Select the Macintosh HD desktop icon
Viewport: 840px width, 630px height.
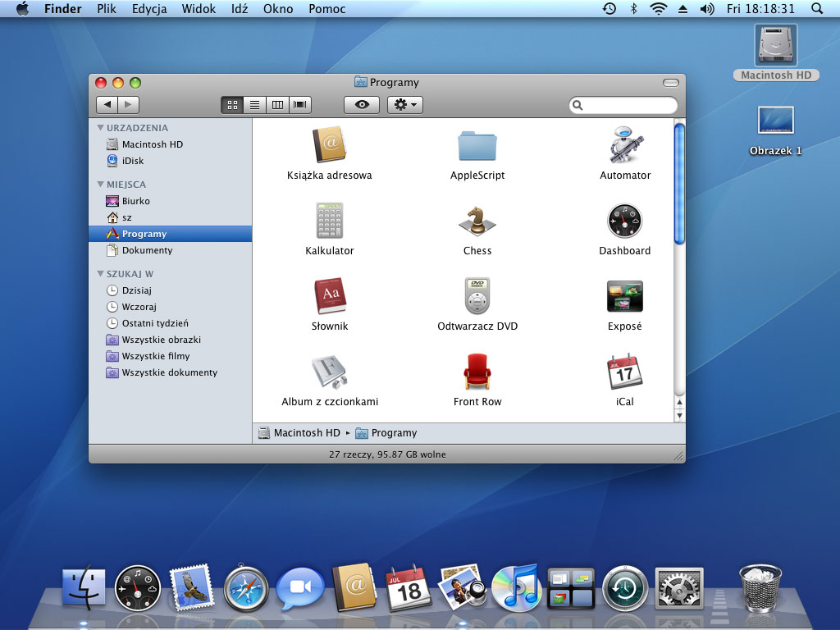(x=776, y=52)
